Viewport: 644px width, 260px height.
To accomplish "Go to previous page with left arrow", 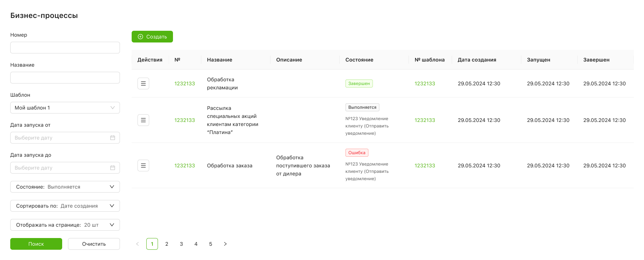I will tap(138, 244).
